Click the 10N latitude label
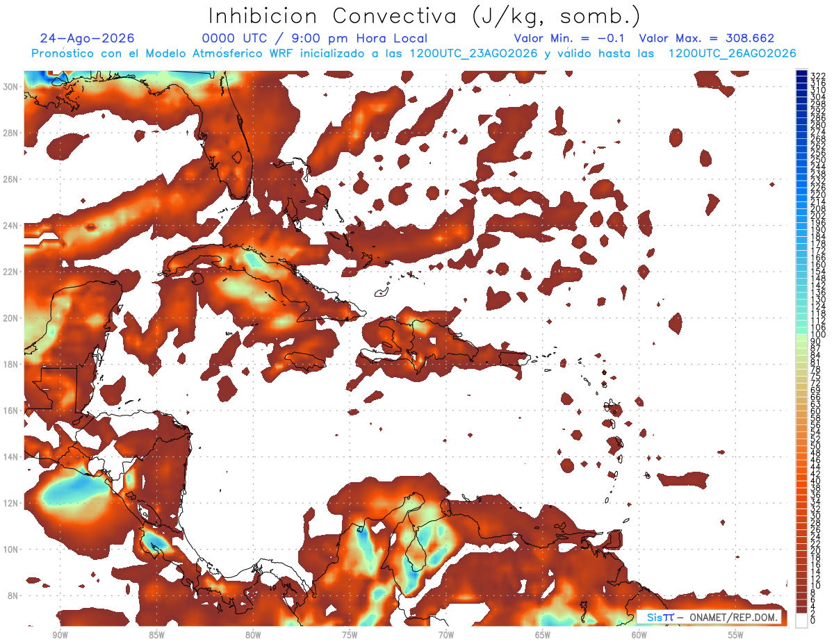This screenshot has height=644, width=834. click(x=10, y=550)
